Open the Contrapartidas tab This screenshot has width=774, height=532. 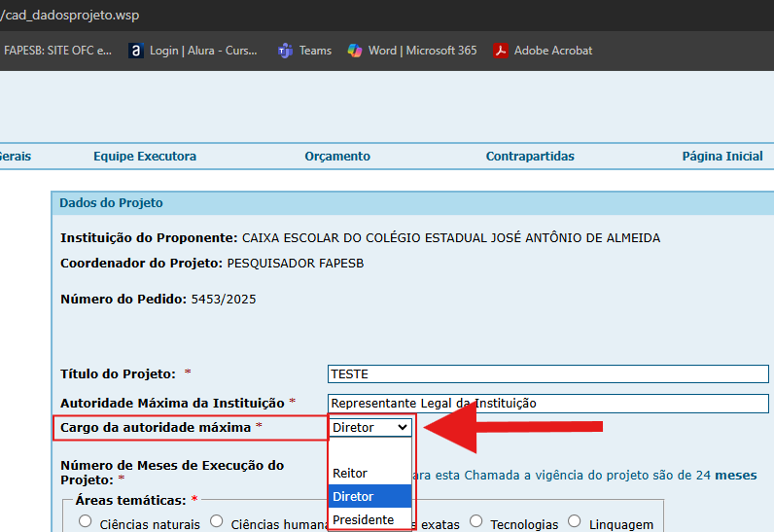[x=530, y=157]
